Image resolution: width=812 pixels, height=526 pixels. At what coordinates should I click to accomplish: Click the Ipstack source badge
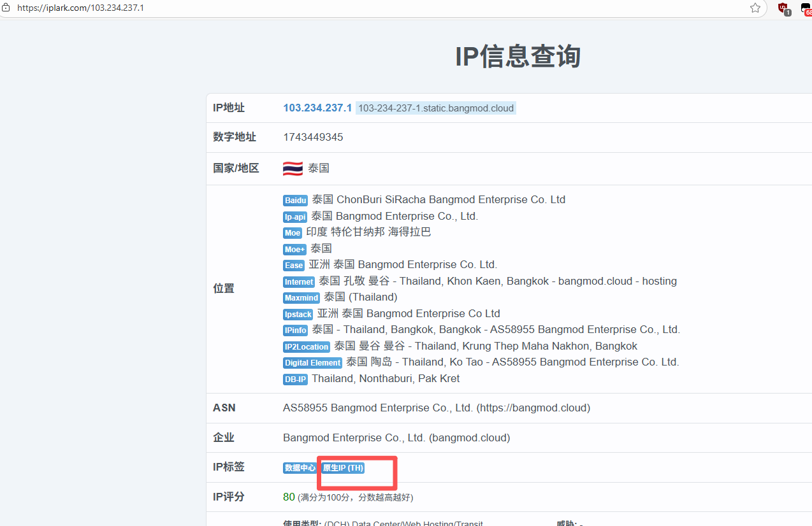click(298, 314)
